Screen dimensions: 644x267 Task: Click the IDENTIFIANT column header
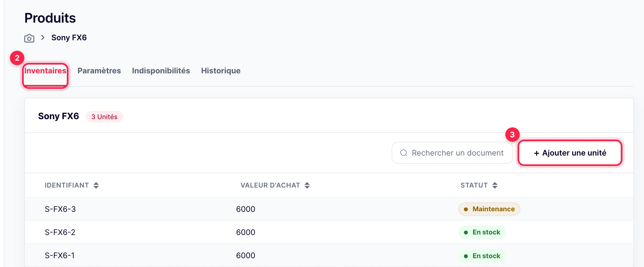click(67, 185)
